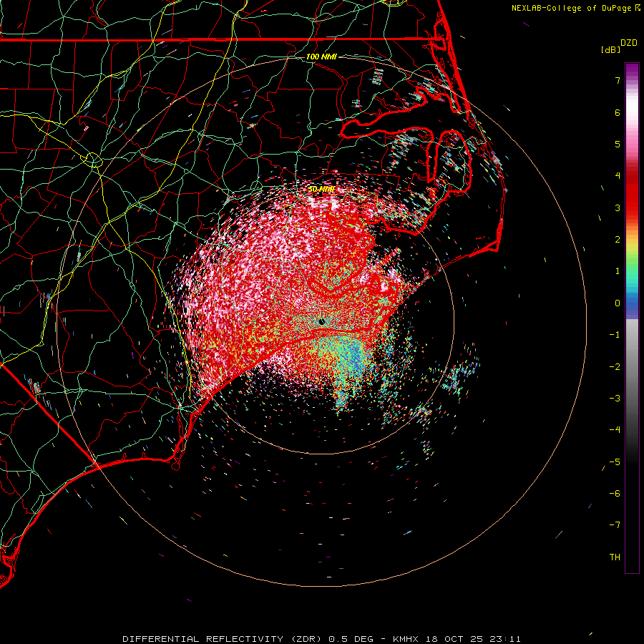Viewport: 644px width, 644px height.
Task: Click the 100 NMI range ring label
Action: point(321,57)
